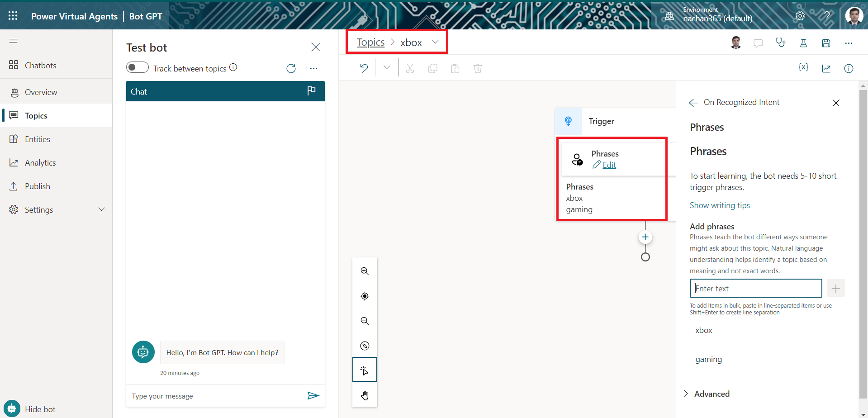Click the Save topic icon

826,43
